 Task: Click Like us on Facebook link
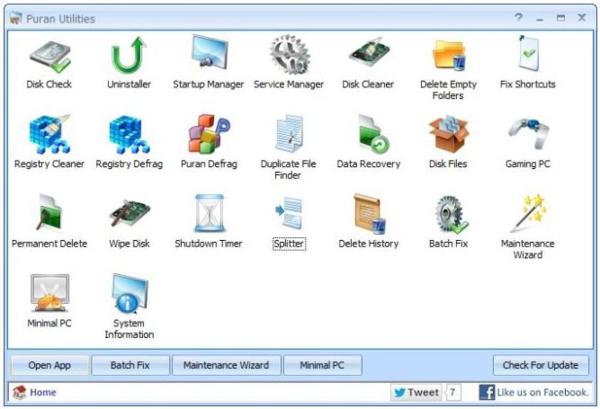(x=542, y=393)
